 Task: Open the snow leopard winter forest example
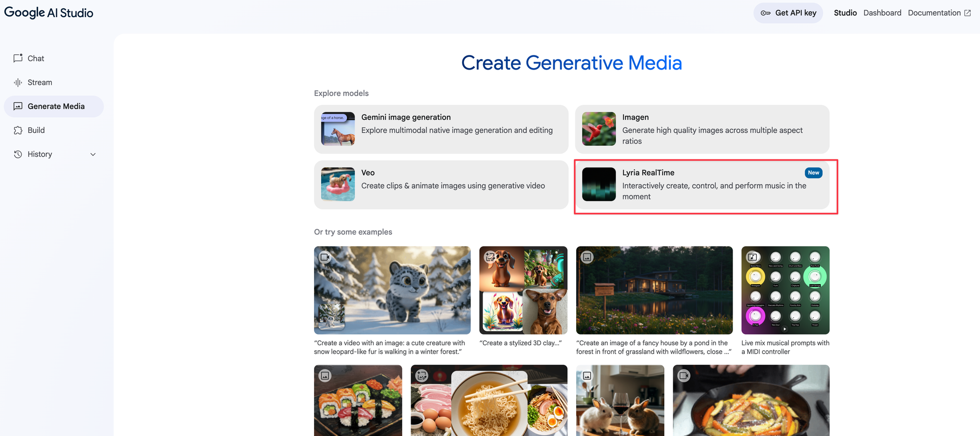click(392, 290)
